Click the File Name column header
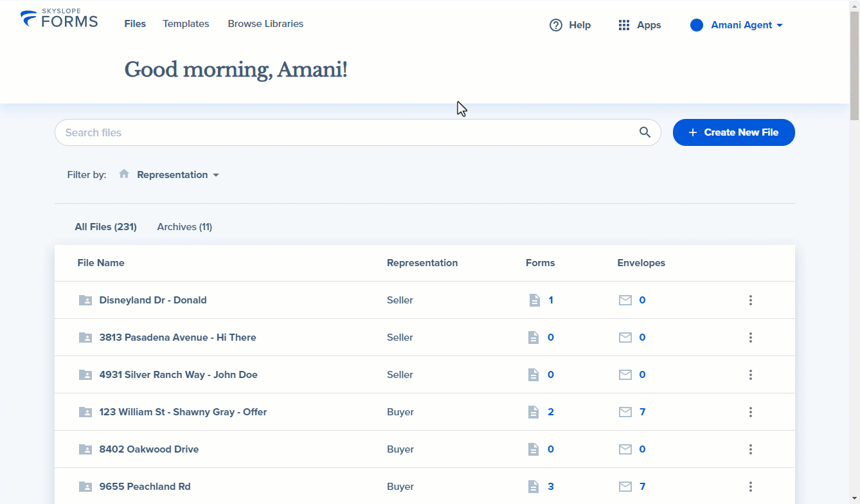The height and width of the screenshot is (504, 860). pyautogui.click(x=101, y=263)
